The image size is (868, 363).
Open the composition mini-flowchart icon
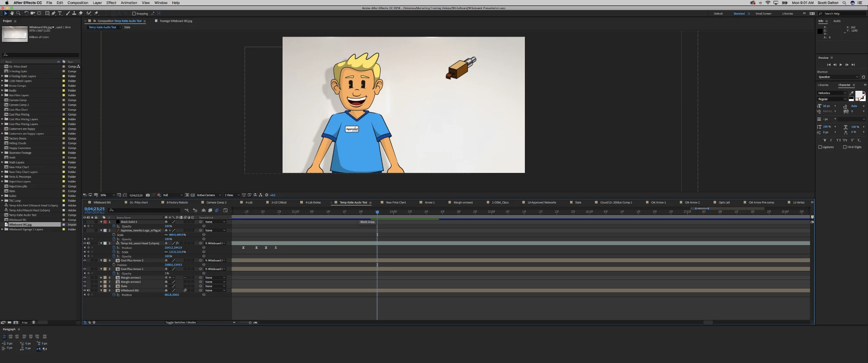click(x=187, y=210)
